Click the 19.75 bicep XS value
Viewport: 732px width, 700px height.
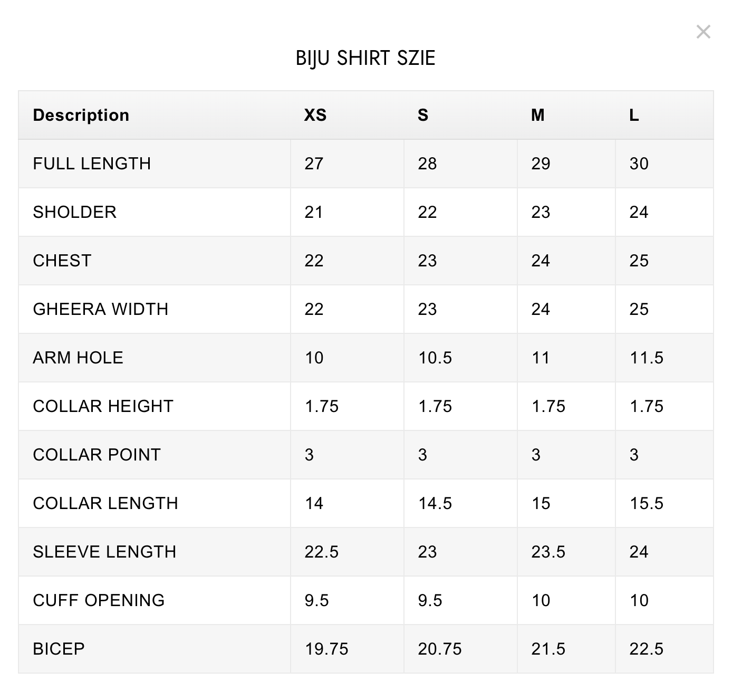coord(326,649)
